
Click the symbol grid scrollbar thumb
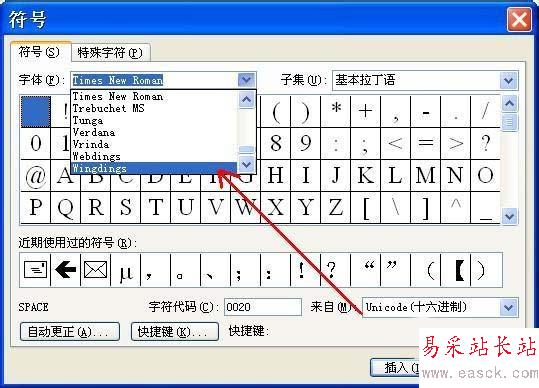click(509, 122)
